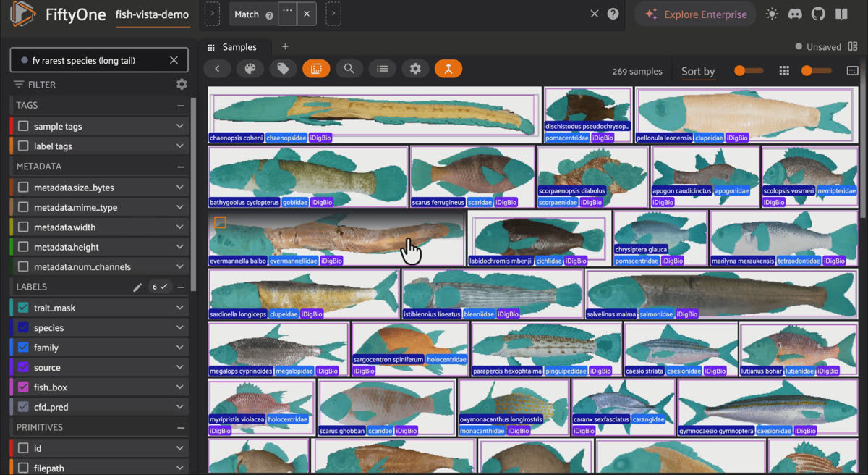The height and width of the screenshot is (475, 868).
Task: Uncheck the trait_mask label checkbox
Action: coord(24,308)
